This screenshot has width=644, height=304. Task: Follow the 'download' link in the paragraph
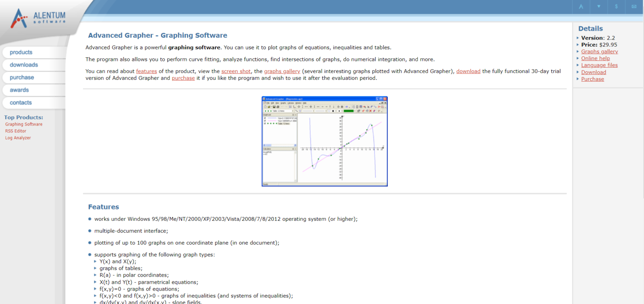[468, 71]
